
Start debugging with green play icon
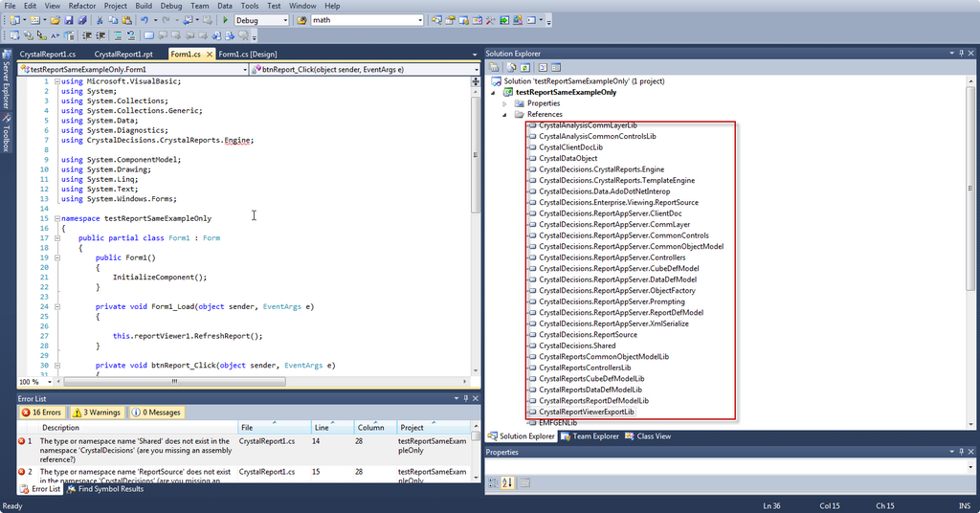pos(226,20)
